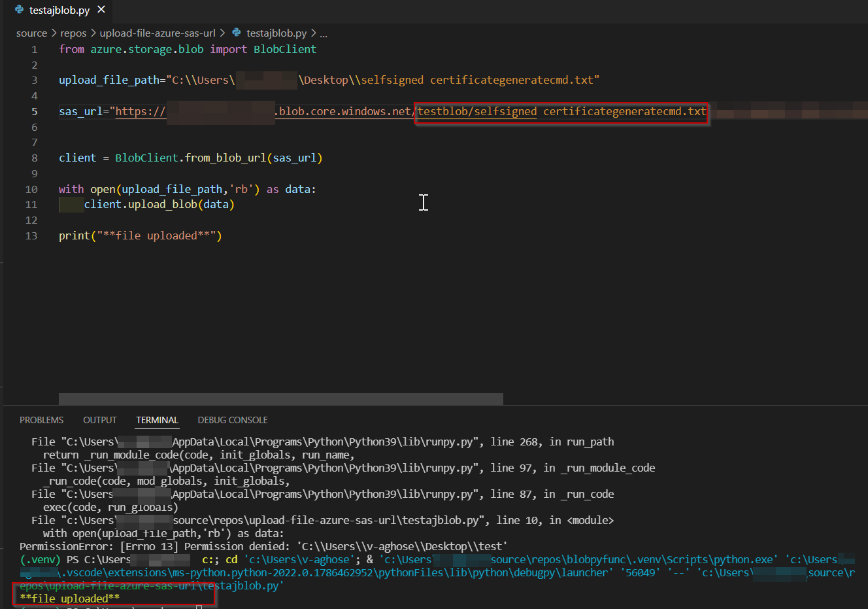Viewport: 868px width, 609px height.
Task: Open the DEBUG CONSOLE panel tab
Action: [233, 420]
